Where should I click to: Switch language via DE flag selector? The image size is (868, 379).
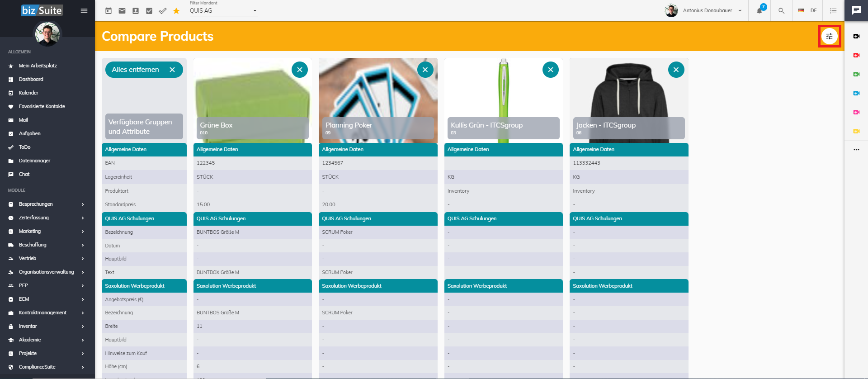807,10
